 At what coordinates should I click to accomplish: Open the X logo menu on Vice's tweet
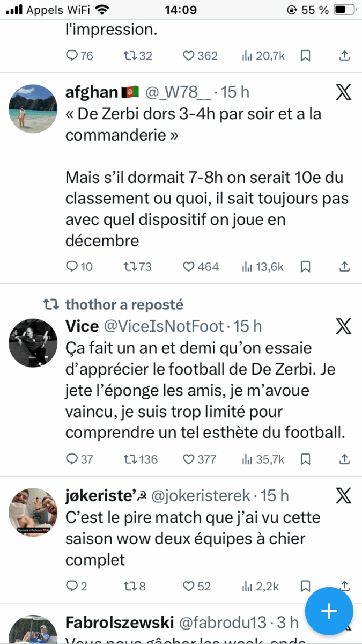tap(343, 326)
